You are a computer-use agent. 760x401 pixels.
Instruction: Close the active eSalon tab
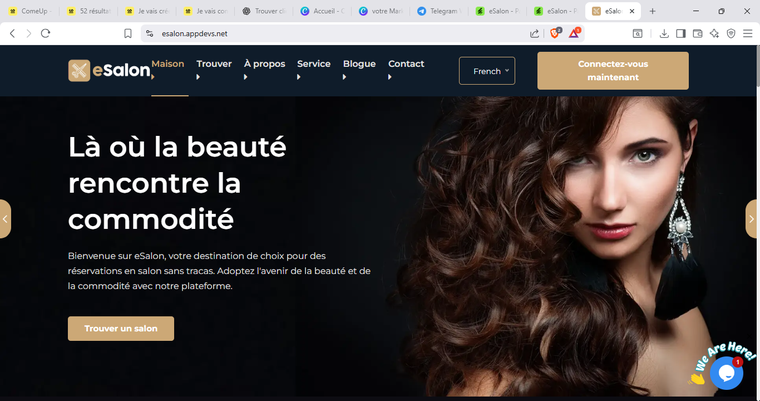click(x=632, y=11)
